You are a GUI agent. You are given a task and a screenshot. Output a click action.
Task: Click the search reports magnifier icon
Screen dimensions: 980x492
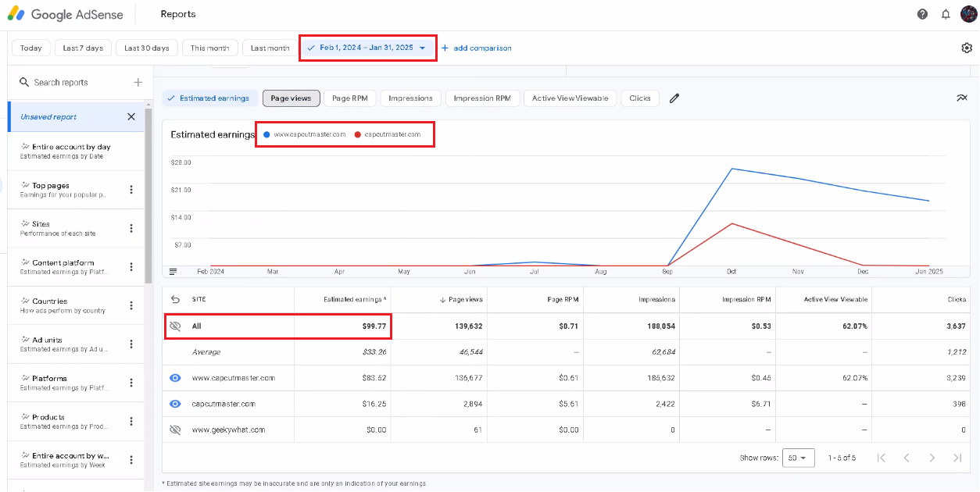tap(24, 82)
